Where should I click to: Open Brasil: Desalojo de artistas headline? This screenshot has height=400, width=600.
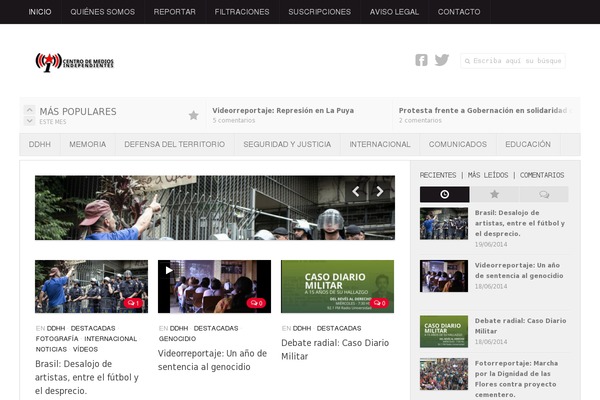click(87, 377)
